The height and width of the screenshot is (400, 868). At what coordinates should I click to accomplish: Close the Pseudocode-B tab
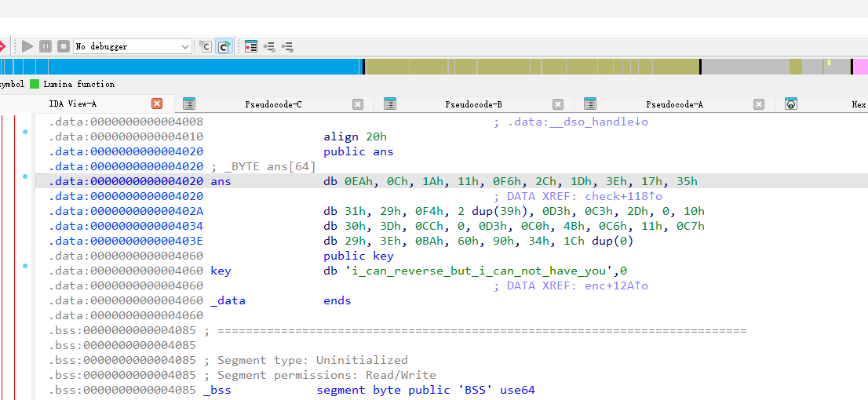pyautogui.click(x=558, y=104)
